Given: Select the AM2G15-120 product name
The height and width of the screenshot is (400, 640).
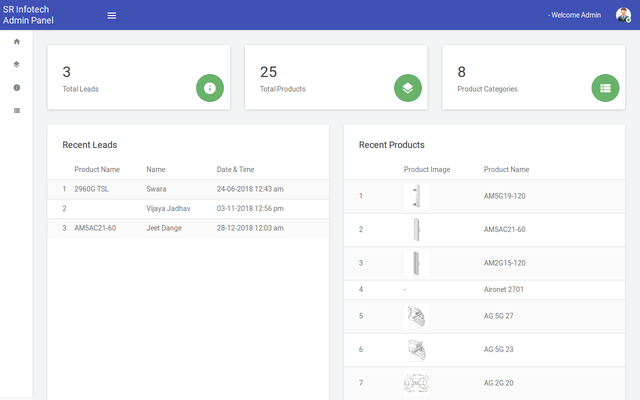Looking at the screenshot, I should point(504,263).
